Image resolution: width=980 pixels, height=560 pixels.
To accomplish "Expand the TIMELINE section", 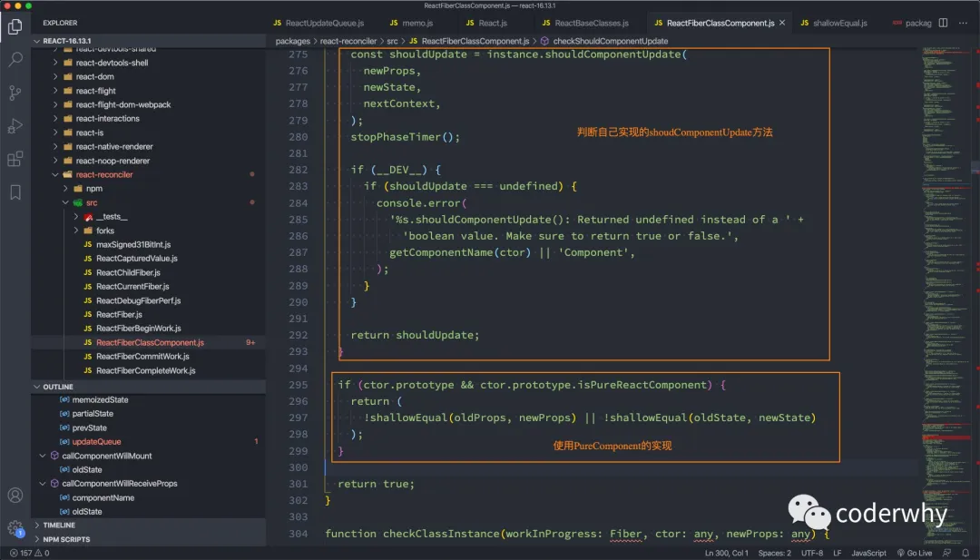I will tap(148, 525).
